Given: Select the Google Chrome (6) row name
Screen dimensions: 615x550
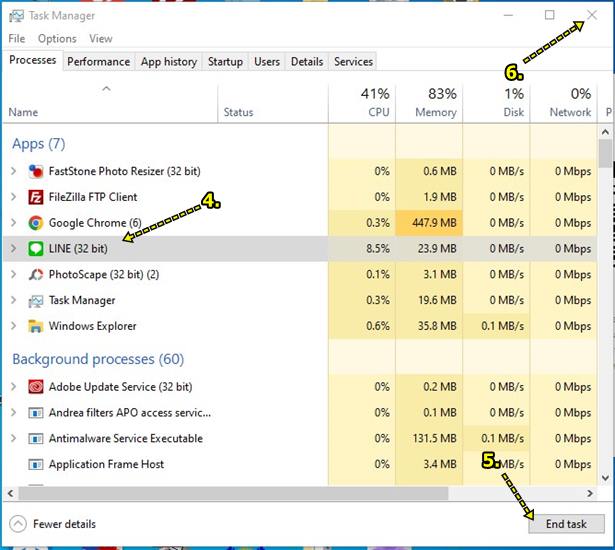Looking at the screenshot, I should pyautogui.click(x=95, y=223).
